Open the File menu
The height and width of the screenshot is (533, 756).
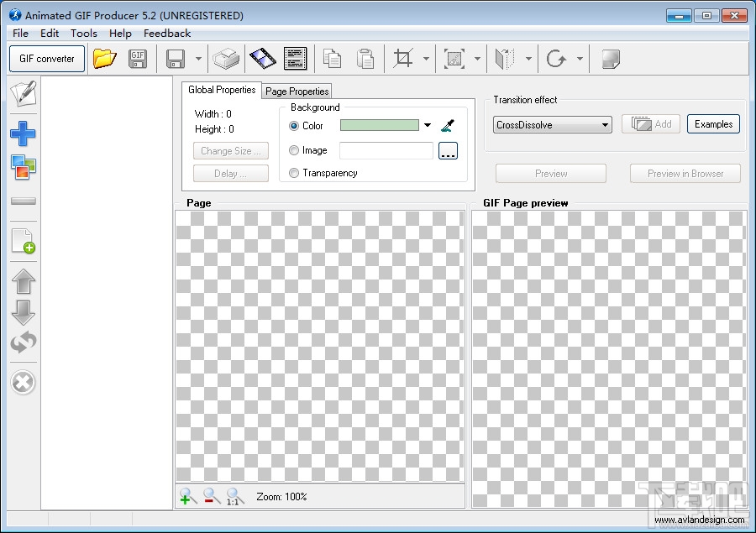(20, 34)
